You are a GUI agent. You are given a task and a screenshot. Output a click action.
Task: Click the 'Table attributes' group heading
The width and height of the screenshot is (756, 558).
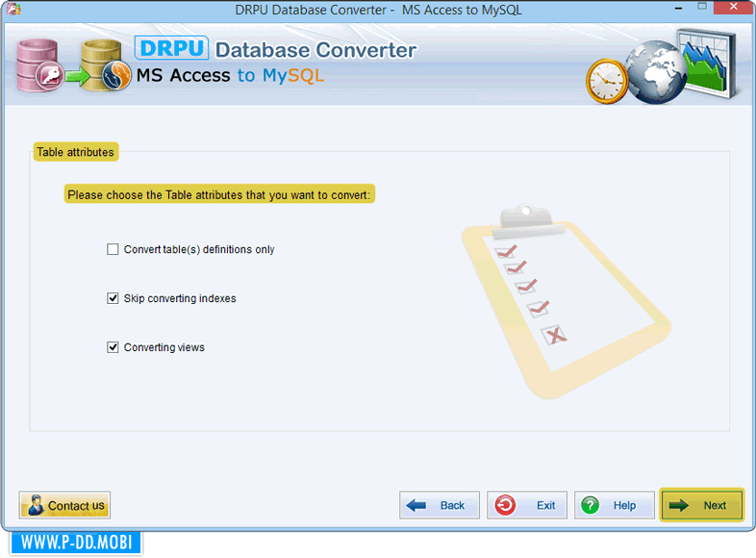76,152
